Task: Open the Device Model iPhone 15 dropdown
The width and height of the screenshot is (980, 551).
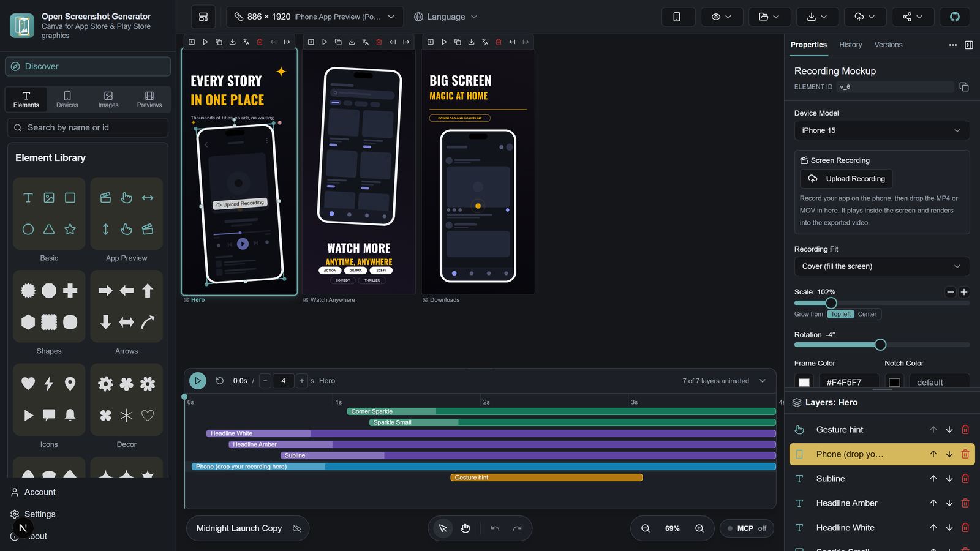Action: 882,130
